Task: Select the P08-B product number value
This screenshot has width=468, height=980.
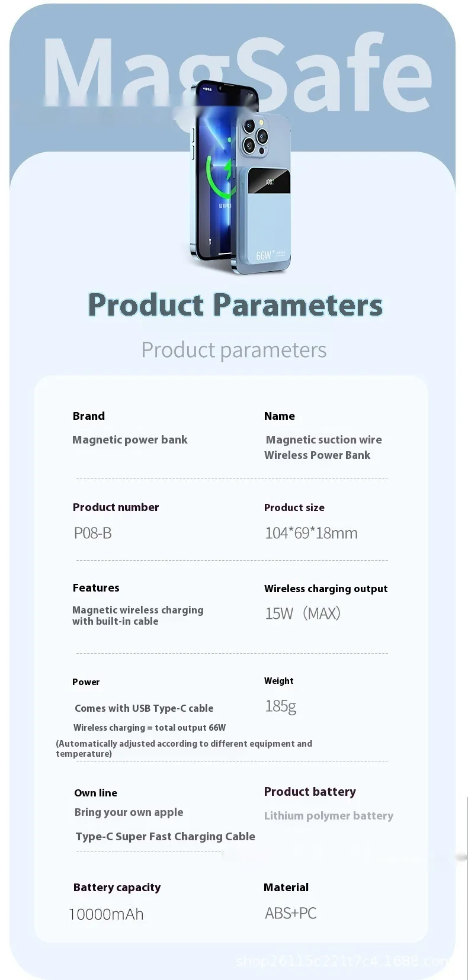Action: click(92, 533)
